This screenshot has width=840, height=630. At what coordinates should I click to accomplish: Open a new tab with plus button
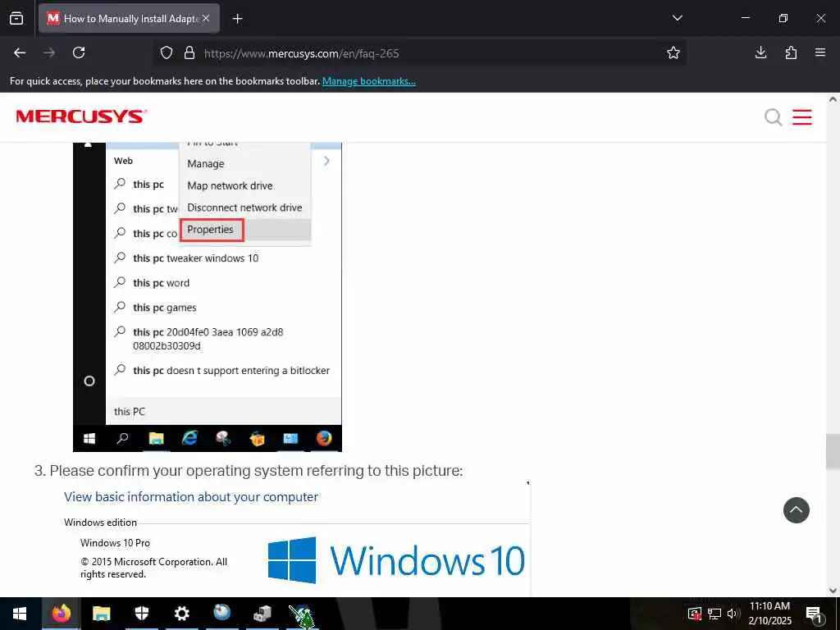point(237,19)
